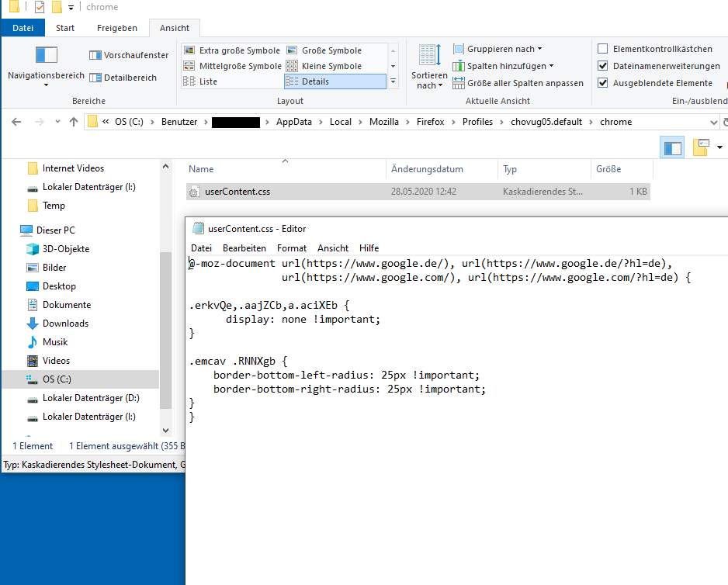Open Gruppieren nach dropdown
This screenshot has height=585, width=728.
(x=497, y=49)
